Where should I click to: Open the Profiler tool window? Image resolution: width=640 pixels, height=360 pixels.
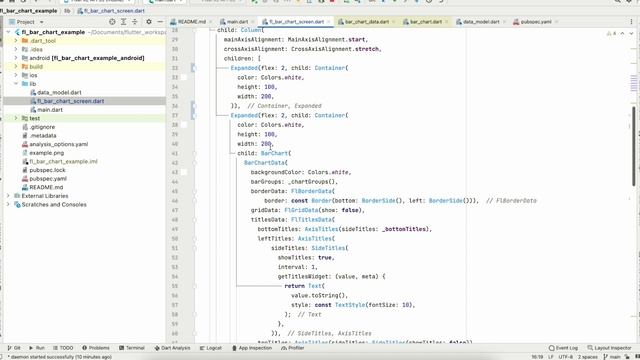pos(293,348)
